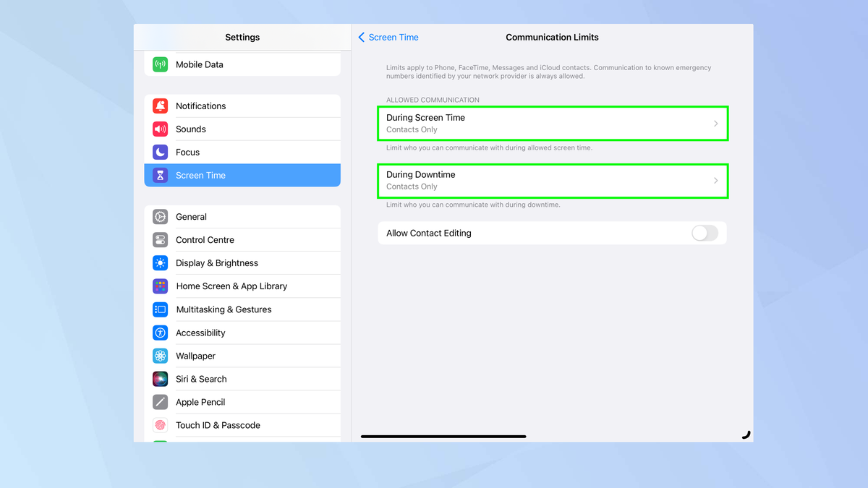The image size is (868, 488).
Task: Open Touch ID & Passcode settings
Action: point(242,425)
